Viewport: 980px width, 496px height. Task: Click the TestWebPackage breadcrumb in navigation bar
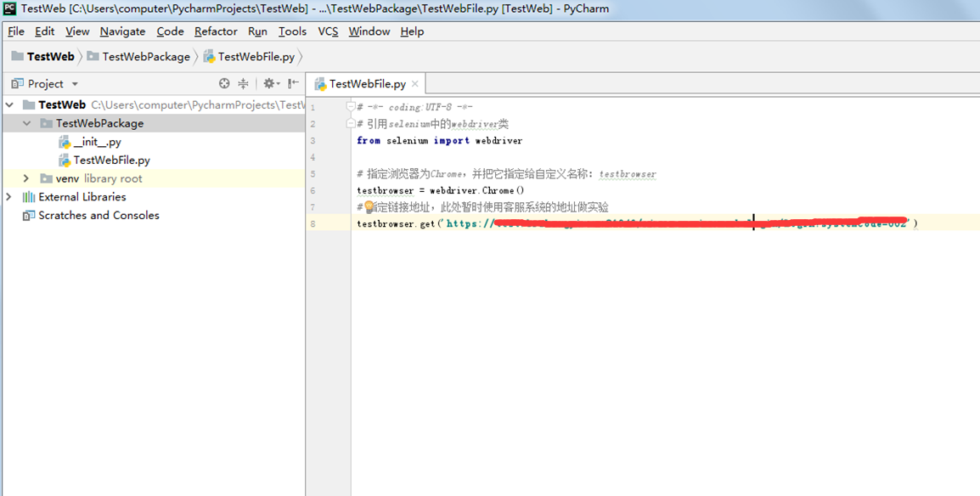point(138,56)
